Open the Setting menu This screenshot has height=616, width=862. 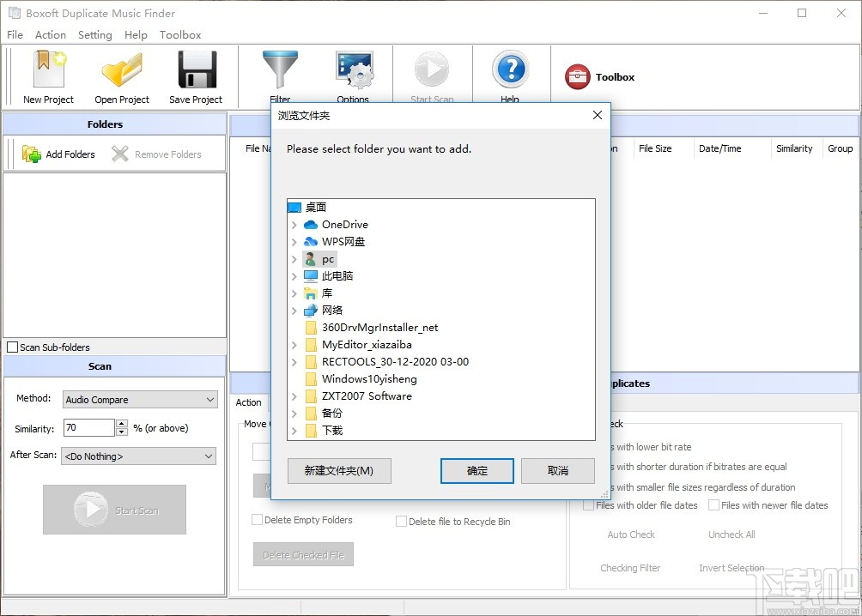click(x=94, y=34)
